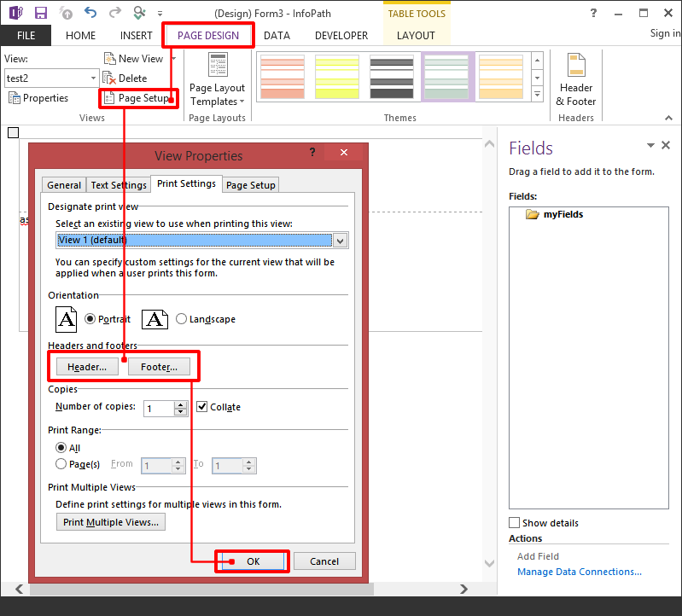Viewport: 682px width, 616px height.
Task: Apply the yellow striped theme
Action: pos(337,77)
